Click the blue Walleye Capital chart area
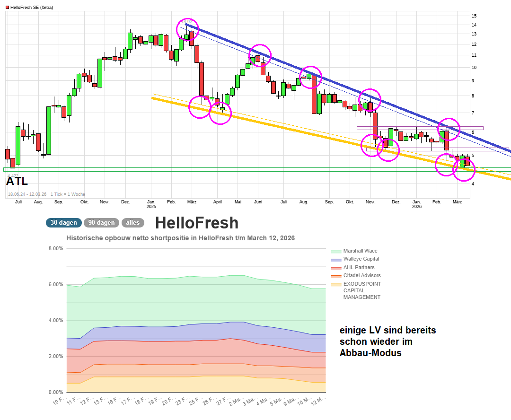511x420 pixels. click(195, 333)
